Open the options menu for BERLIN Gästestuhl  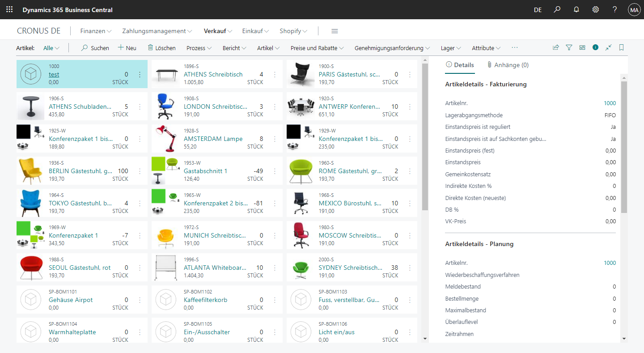pos(140,171)
